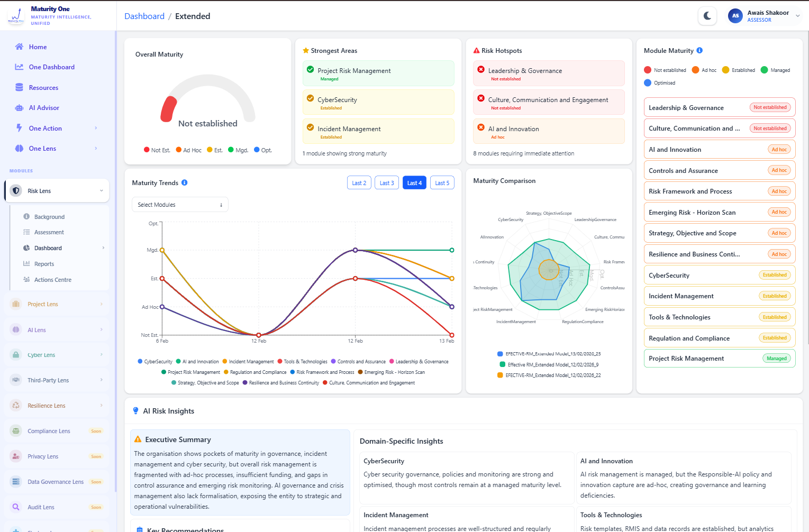Toggle dark mode moon icon
This screenshot has width=809, height=532.
click(707, 16)
